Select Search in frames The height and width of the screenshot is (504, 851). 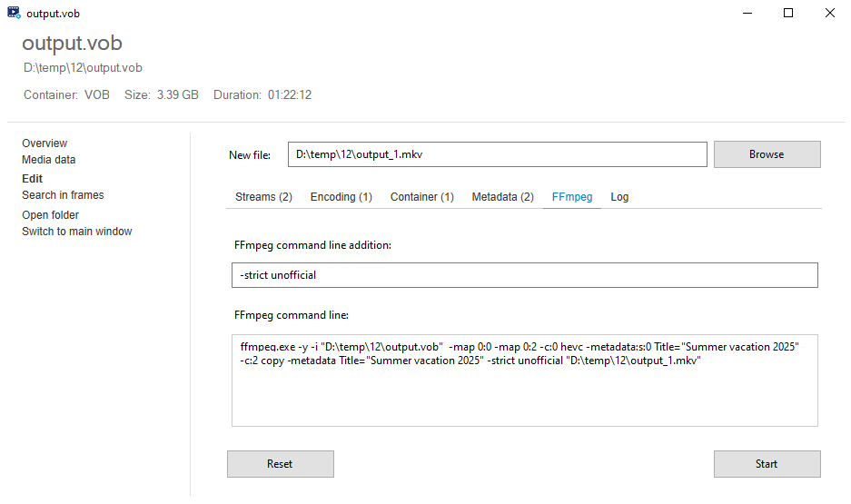coord(63,194)
